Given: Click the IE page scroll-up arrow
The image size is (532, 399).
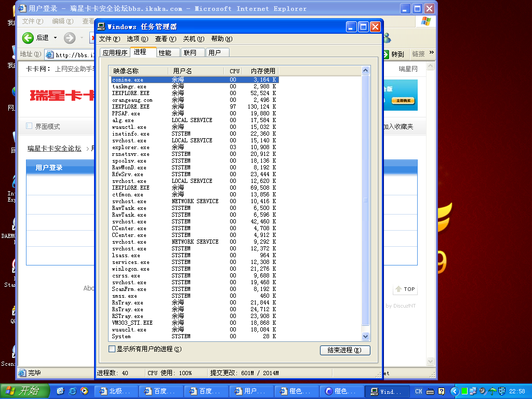Looking at the screenshot, I should point(431,66).
